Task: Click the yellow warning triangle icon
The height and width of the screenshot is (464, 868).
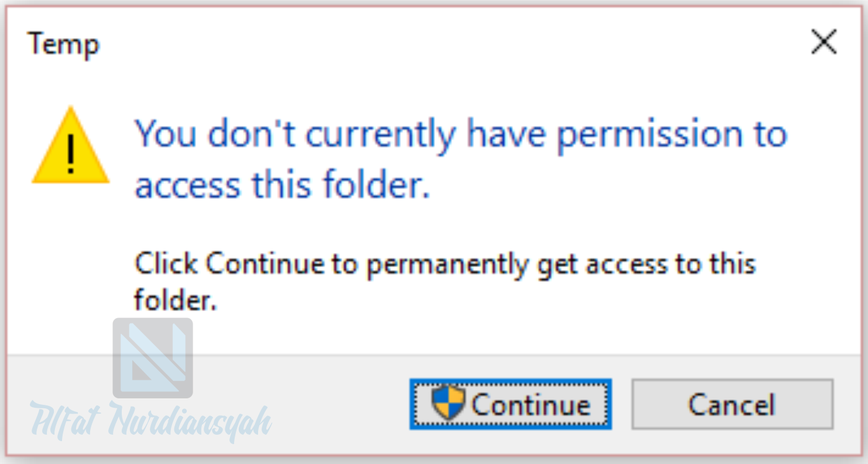Action: click(71, 145)
